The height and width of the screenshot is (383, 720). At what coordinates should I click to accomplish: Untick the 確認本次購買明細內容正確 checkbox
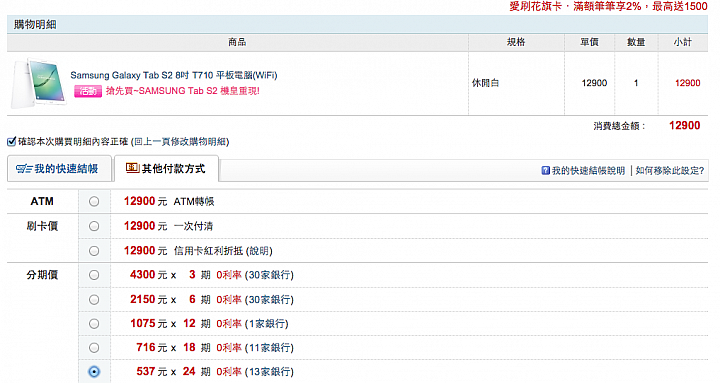[11, 141]
